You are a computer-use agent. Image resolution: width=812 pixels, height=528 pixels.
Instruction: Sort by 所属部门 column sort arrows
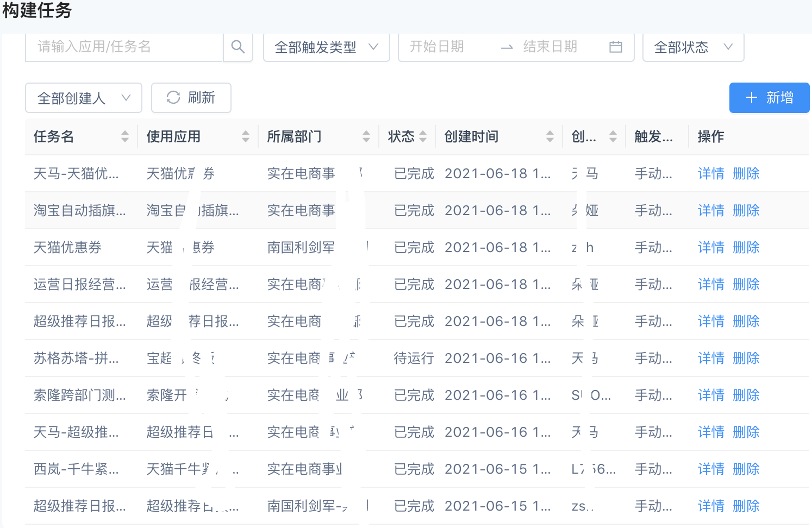tap(366, 136)
